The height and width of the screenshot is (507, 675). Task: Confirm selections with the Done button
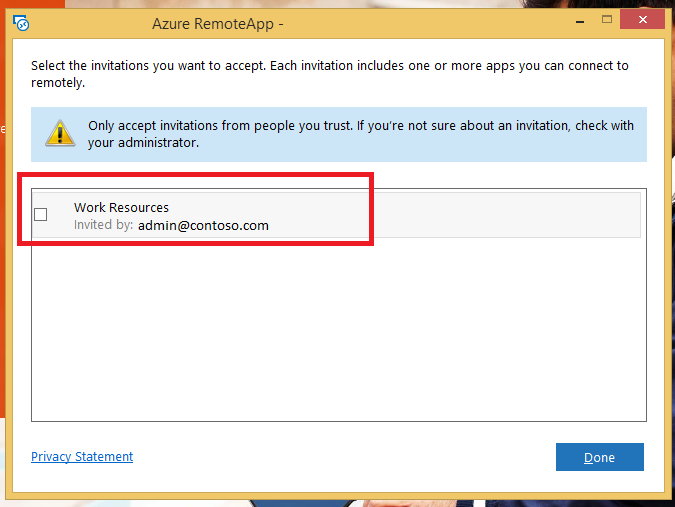pos(600,457)
